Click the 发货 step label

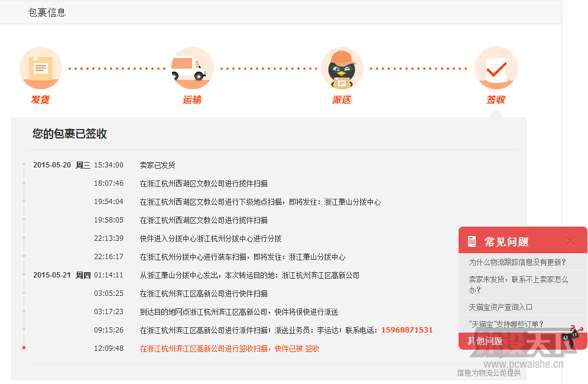40,100
